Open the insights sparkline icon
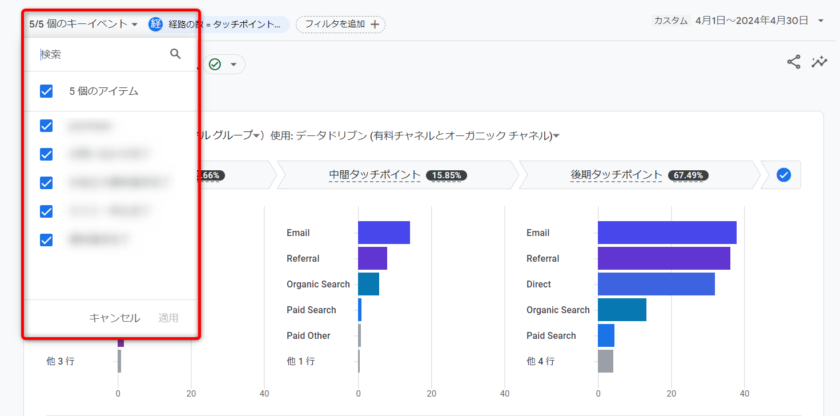This screenshot has height=416, width=840. pos(820,62)
